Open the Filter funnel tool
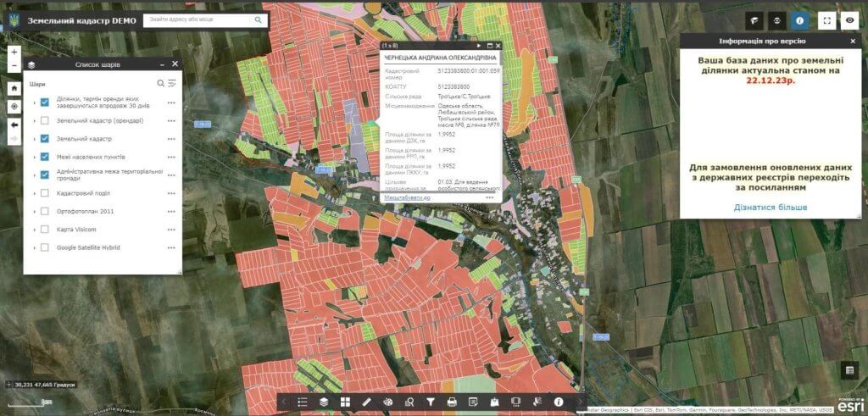 [x=431, y=402]
